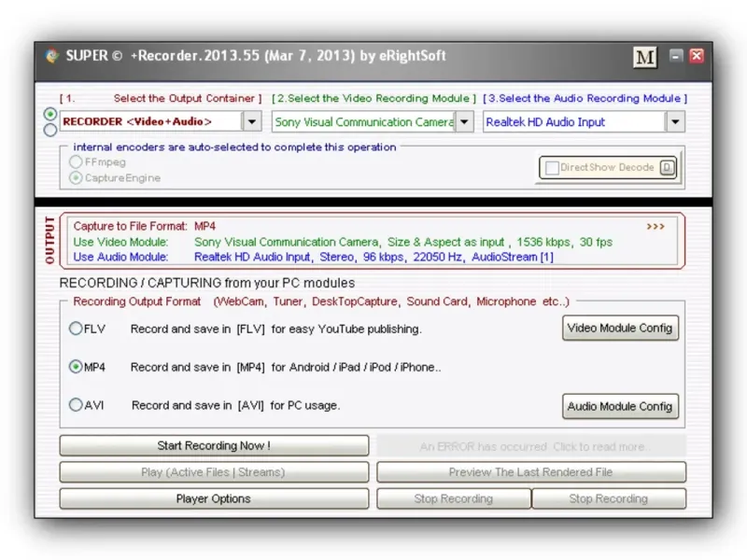The image size is (747, 560).
Task: Minimize the SUPER recorder window
Action: pos(675,56)
